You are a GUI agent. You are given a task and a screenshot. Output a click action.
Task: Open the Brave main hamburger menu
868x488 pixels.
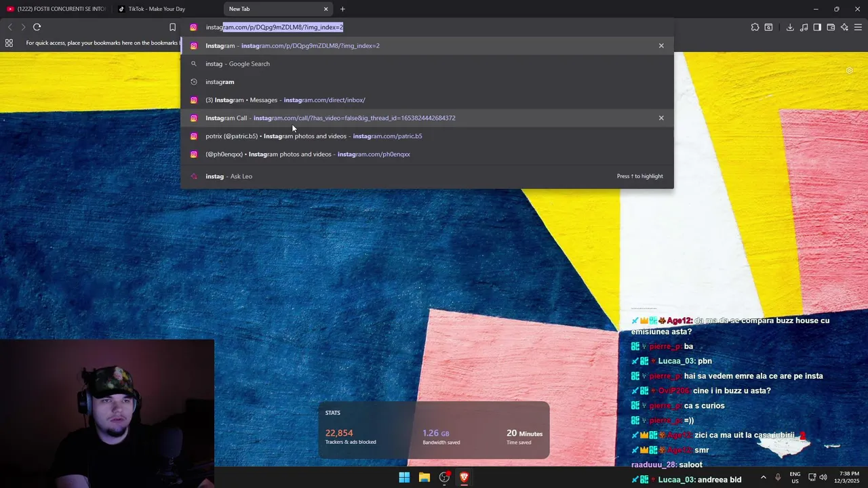coord(858,27)
